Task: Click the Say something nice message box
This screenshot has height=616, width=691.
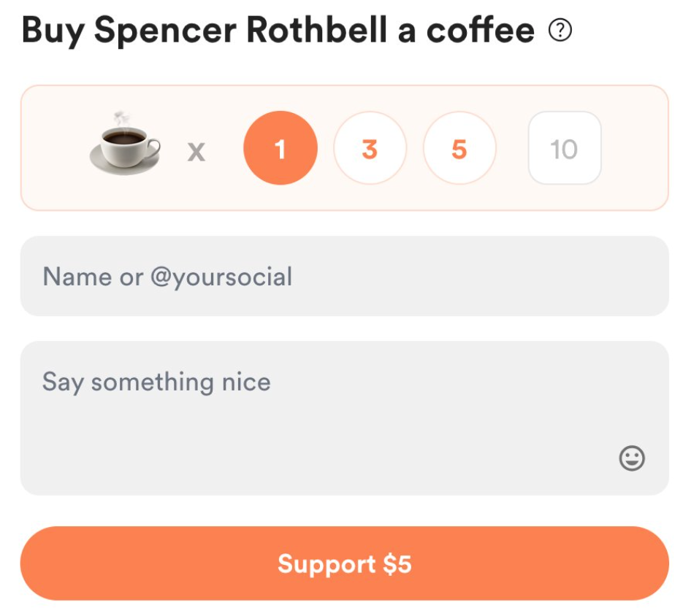Action: (345, 418)
